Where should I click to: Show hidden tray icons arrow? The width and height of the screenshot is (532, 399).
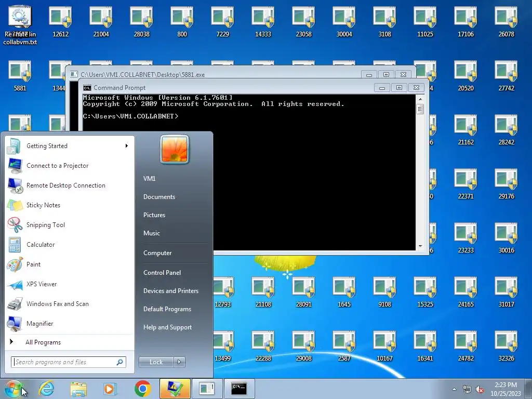click(x=454, y=390)
